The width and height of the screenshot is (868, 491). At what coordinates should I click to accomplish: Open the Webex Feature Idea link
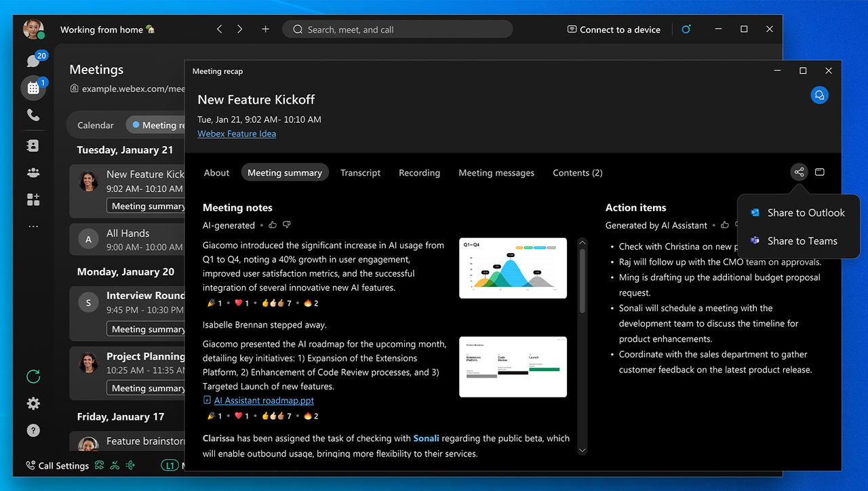point(237,134)
